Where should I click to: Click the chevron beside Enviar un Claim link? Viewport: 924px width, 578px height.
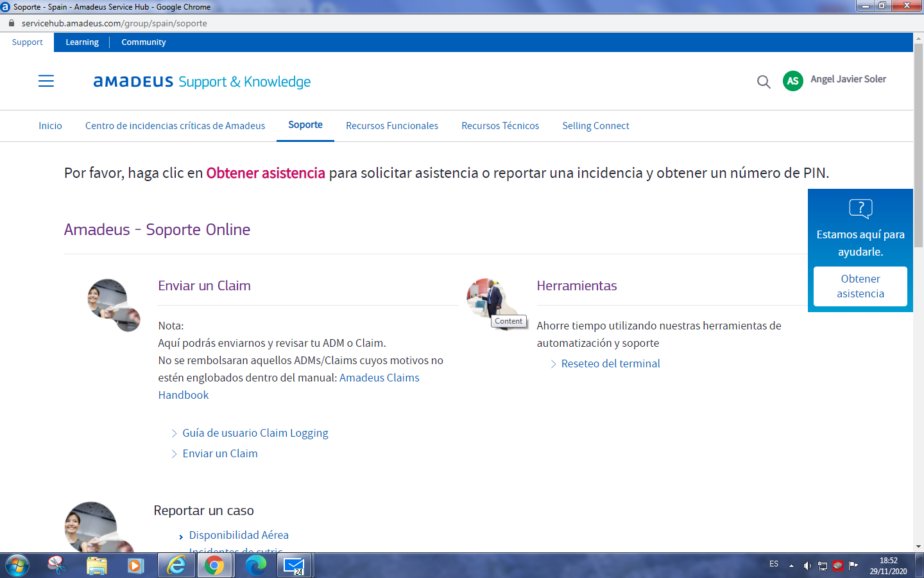174,454
